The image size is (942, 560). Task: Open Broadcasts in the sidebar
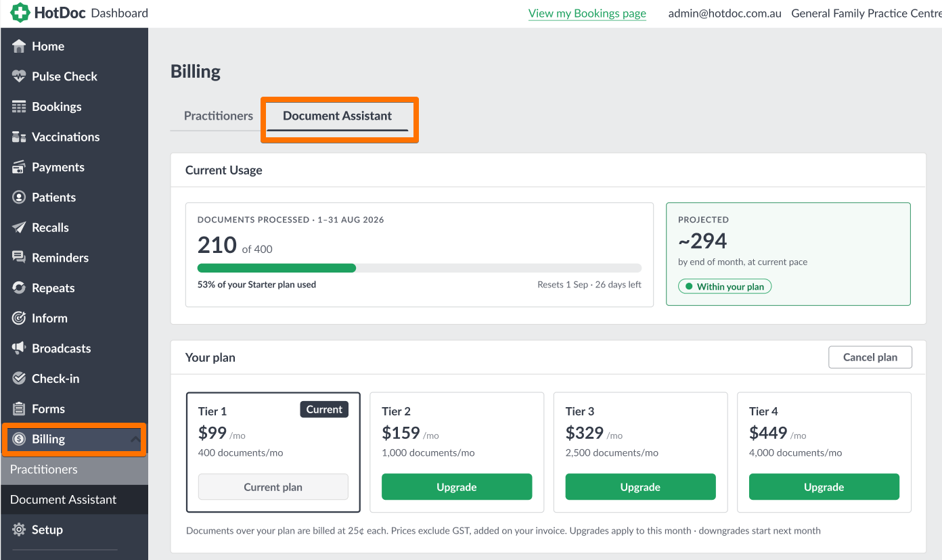(x=74, y=348)
